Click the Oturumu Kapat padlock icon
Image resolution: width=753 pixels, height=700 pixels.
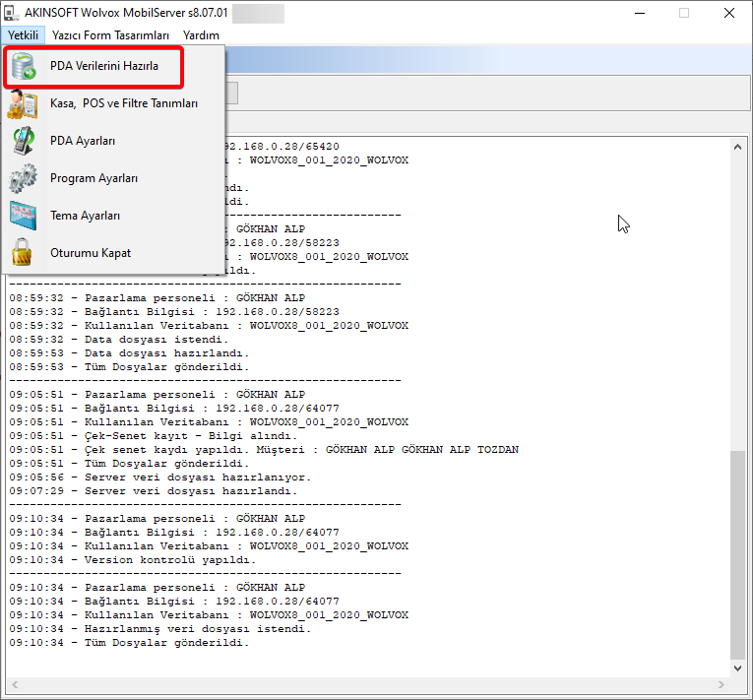click(x=22, y=252)
